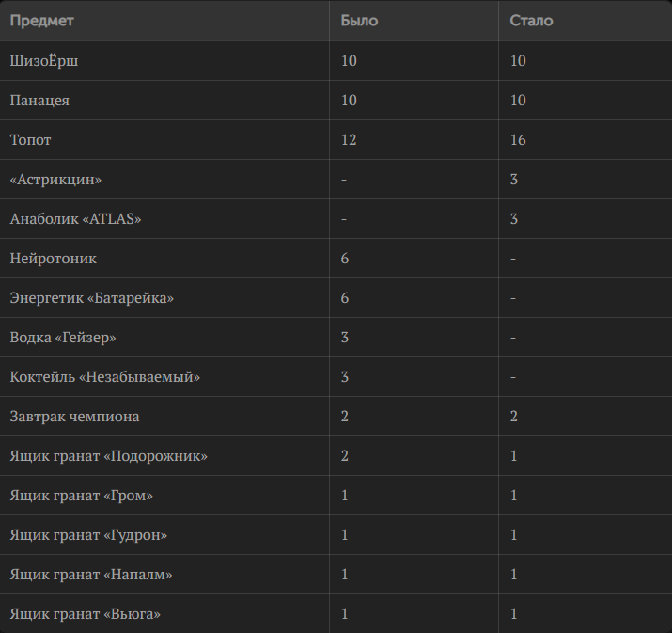Select Ящик гранат «Напалм» item
The height and width of the screenshot is (633, 672).
(91, 575)
